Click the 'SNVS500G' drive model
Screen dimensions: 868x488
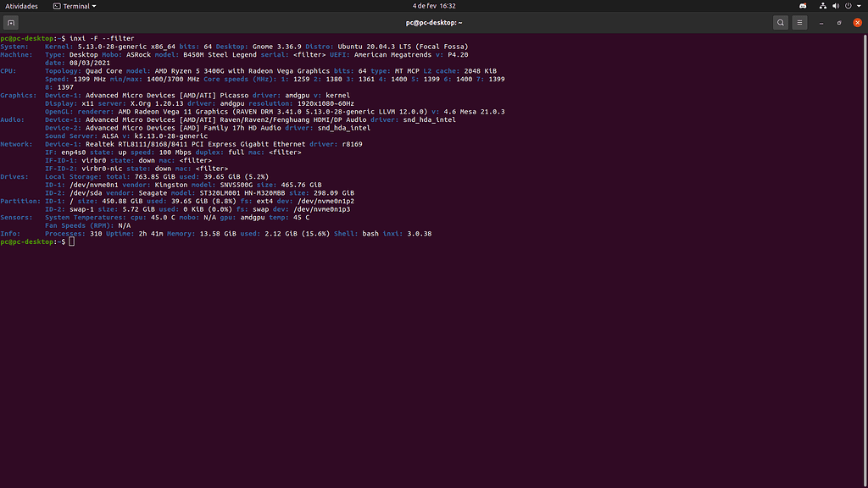pos(236,185)
